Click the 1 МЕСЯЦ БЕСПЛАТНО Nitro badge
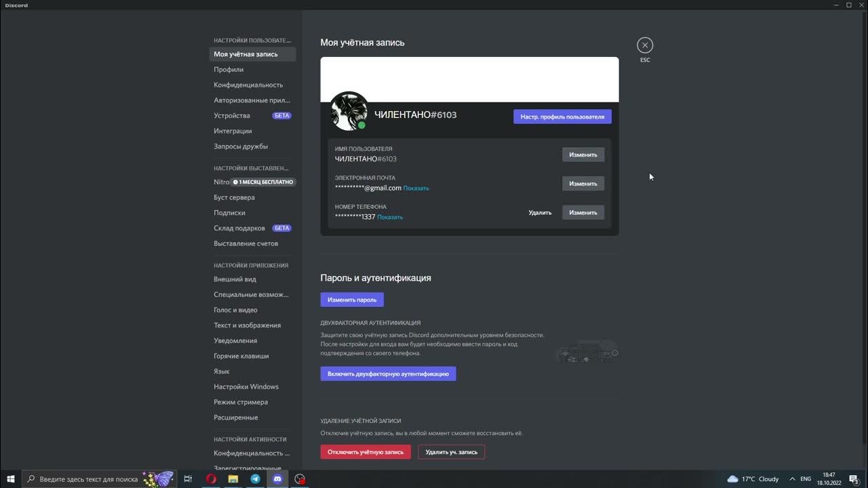The width and height of the screenshot is (868, 488). tap(264, 182)
